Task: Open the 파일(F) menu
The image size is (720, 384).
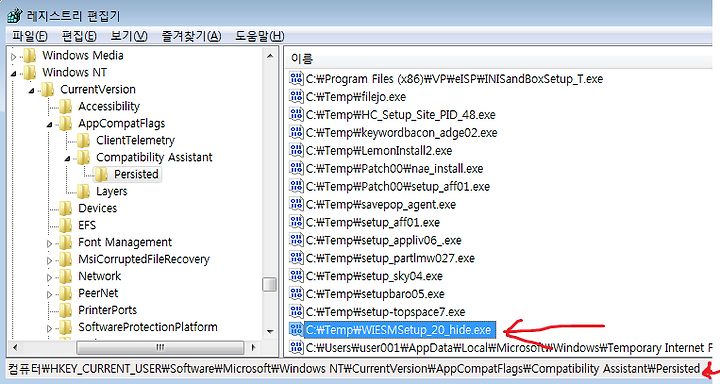Action: coord(30,36)
